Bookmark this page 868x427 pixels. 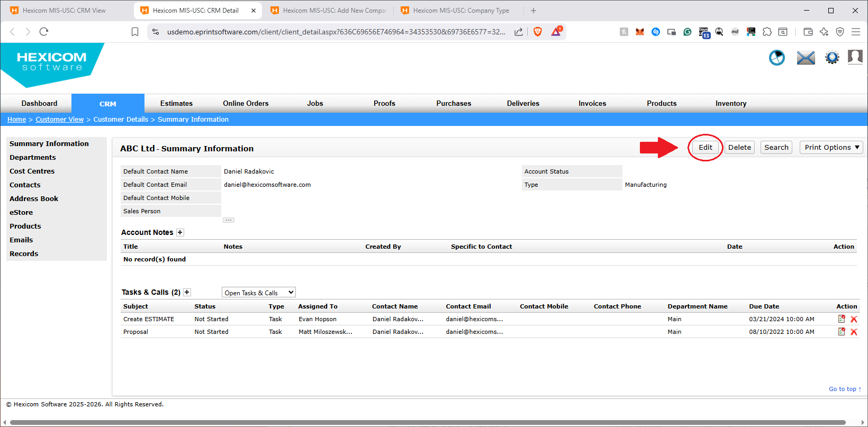(x=135, y=32)
